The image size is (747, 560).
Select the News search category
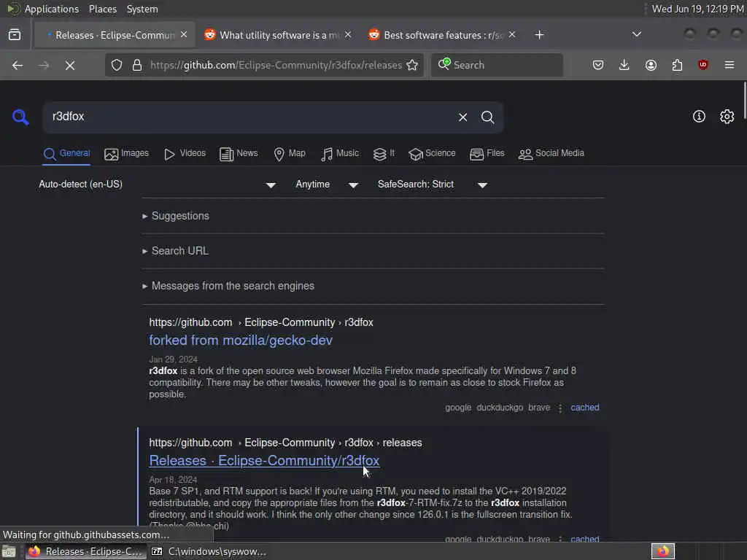239,153
